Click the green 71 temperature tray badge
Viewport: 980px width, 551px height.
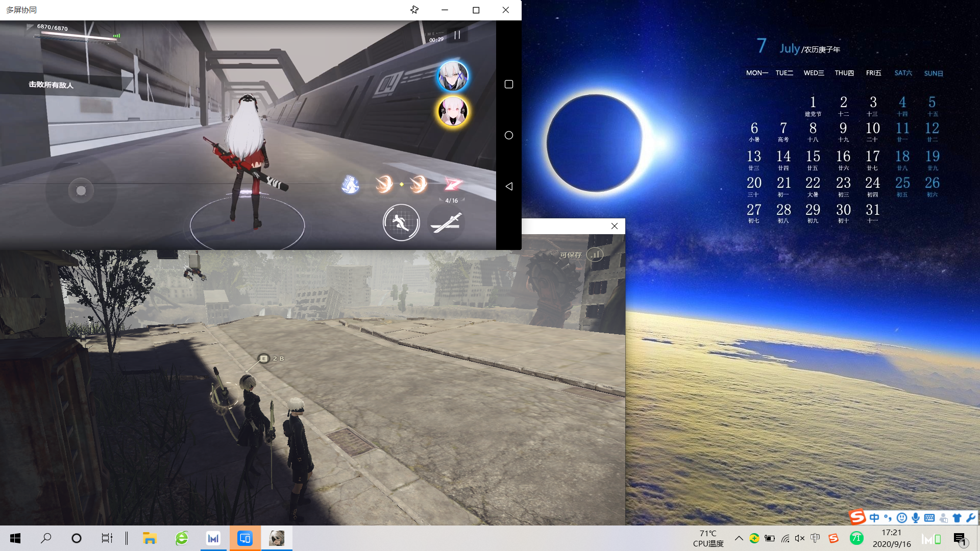pos(856,538)
